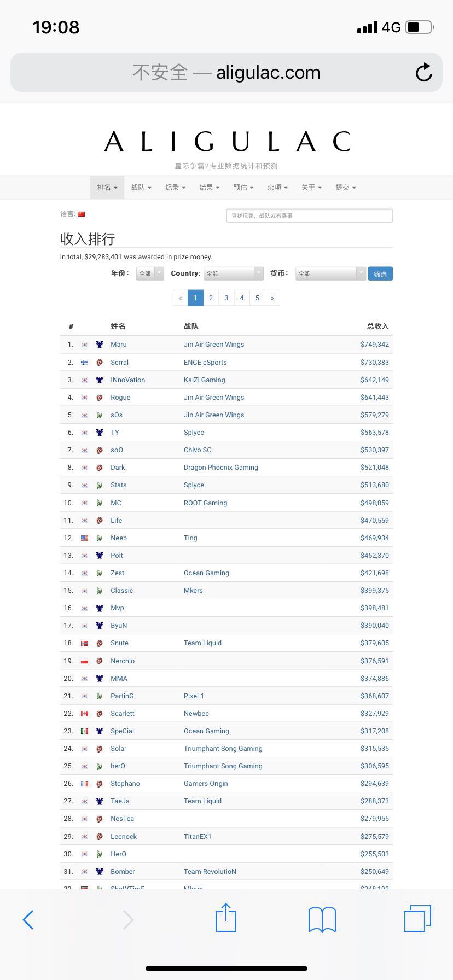The height and width of the screenshot is (980, 453).
Task: Click the ALIGULAC site logo
Action: click(227, 141)
